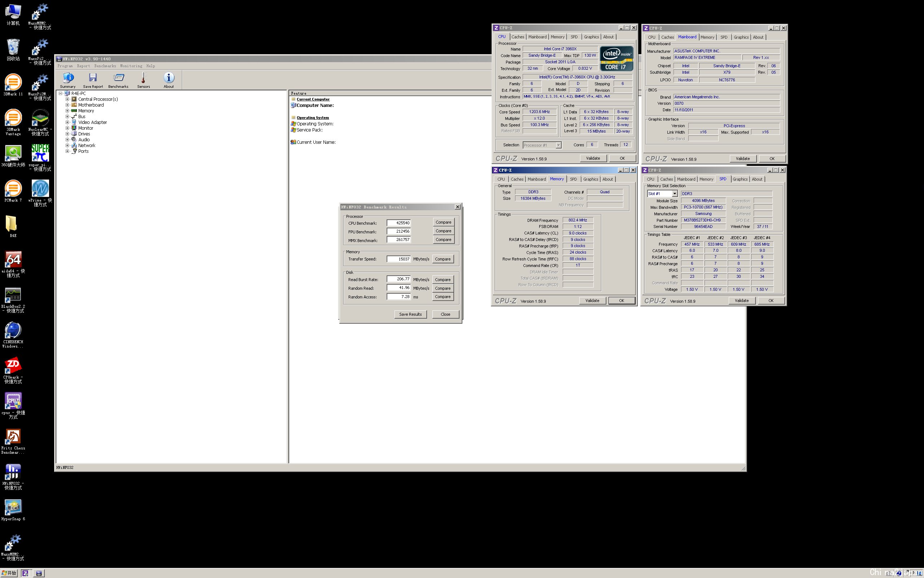The image size is (924, 578).
Task: Open the Windows Start button
Action: pos(9,573)
